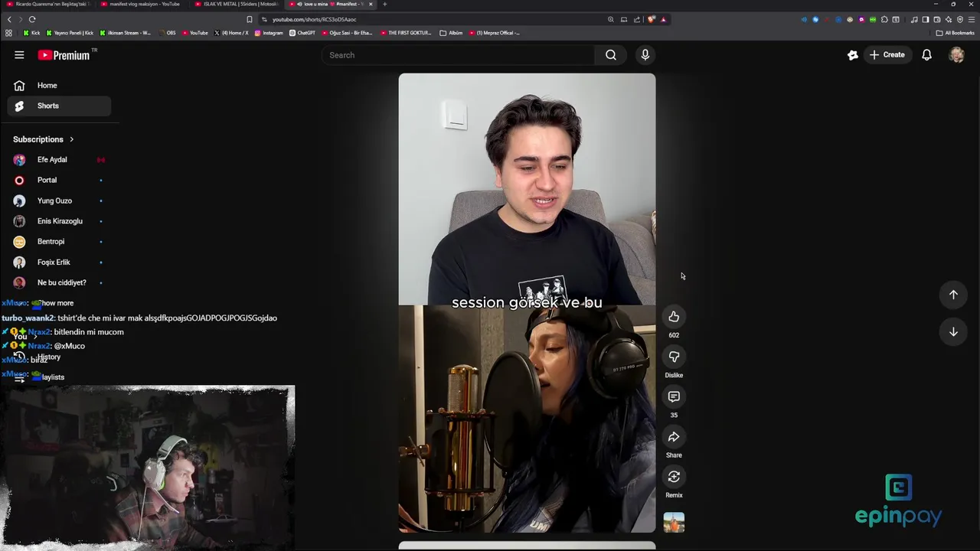Open the ilkinsan Stream bookmark

tap(126, 33)
